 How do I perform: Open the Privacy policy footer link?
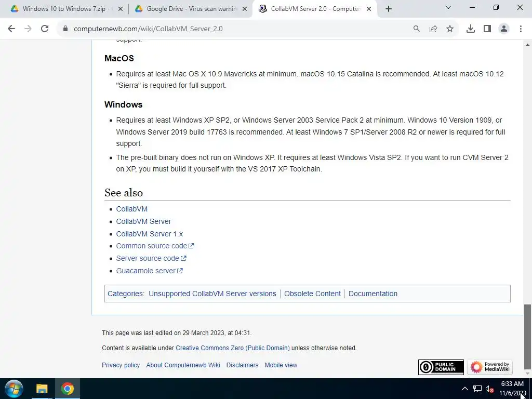click(121, 365)
